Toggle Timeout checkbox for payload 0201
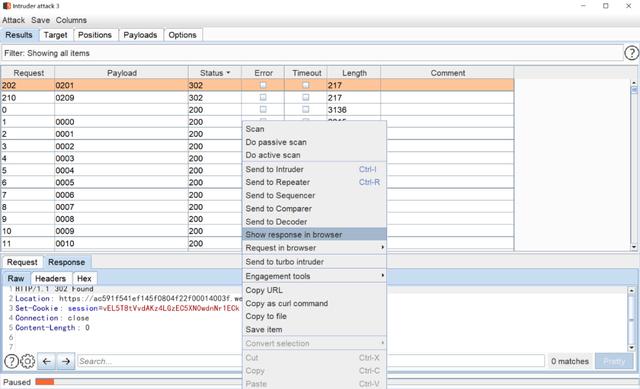The height and width of the screenshot is (389, 640). 306,85
